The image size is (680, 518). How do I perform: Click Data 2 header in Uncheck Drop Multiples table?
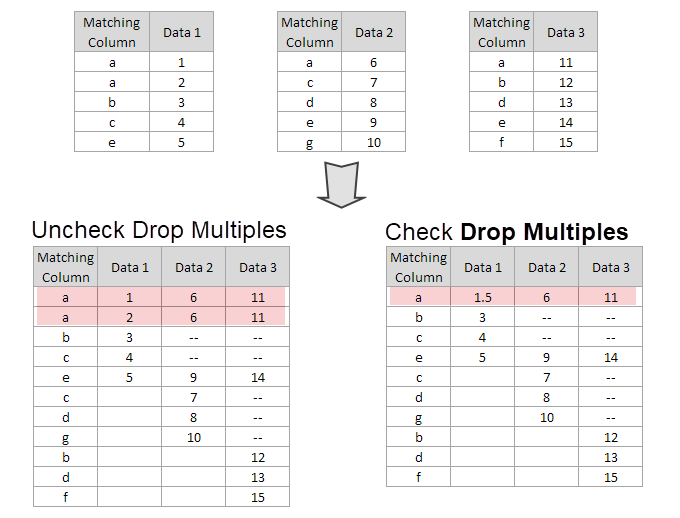coord(194,267)
